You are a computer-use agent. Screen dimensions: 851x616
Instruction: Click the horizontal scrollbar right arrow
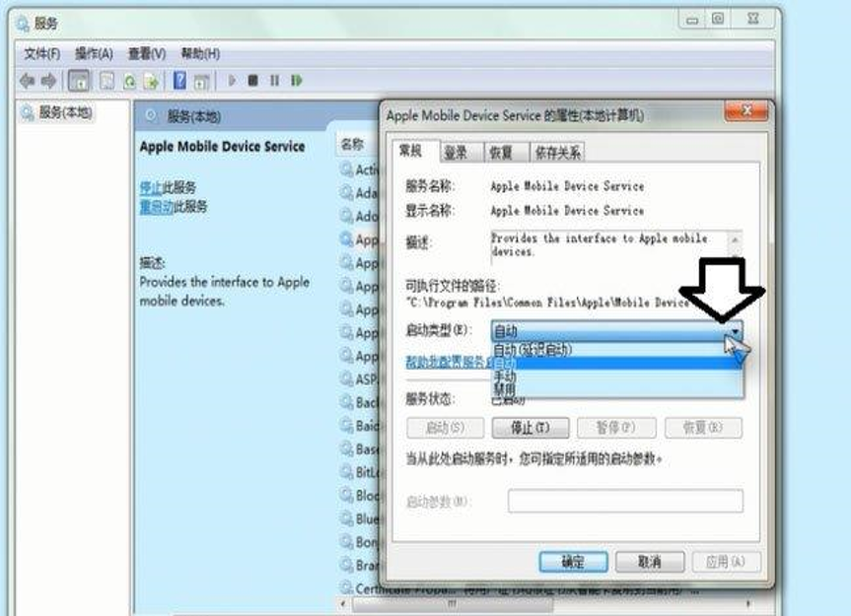pos(747,603)
